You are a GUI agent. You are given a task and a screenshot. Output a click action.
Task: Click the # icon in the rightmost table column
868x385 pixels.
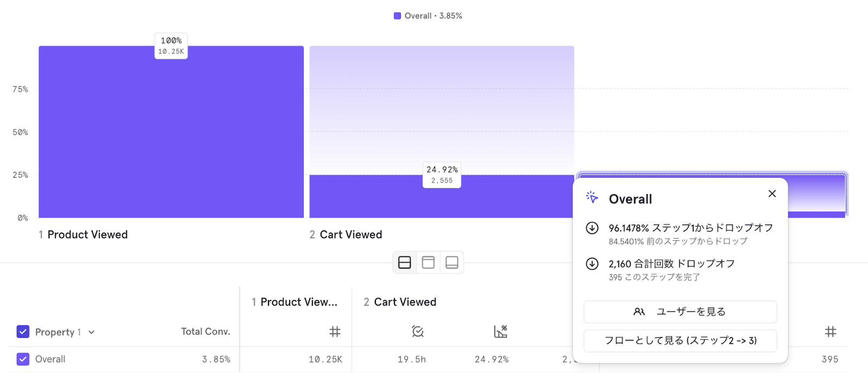(830, 331)
